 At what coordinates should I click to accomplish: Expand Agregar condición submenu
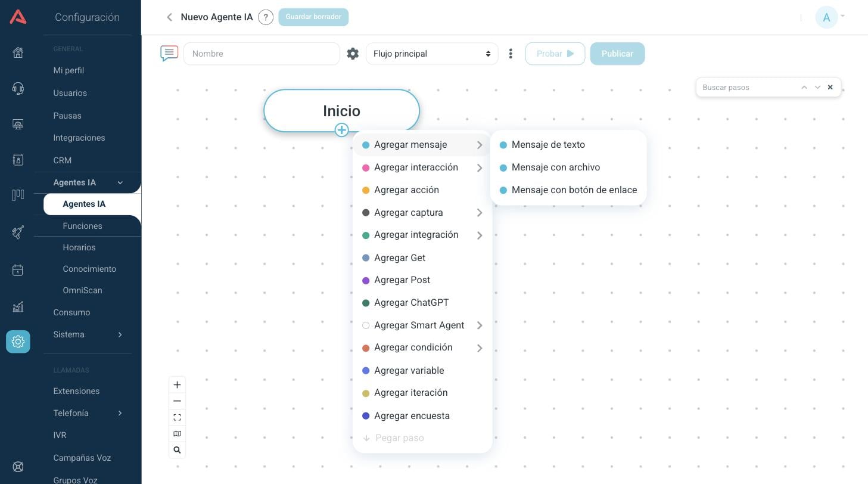point(480,348)
